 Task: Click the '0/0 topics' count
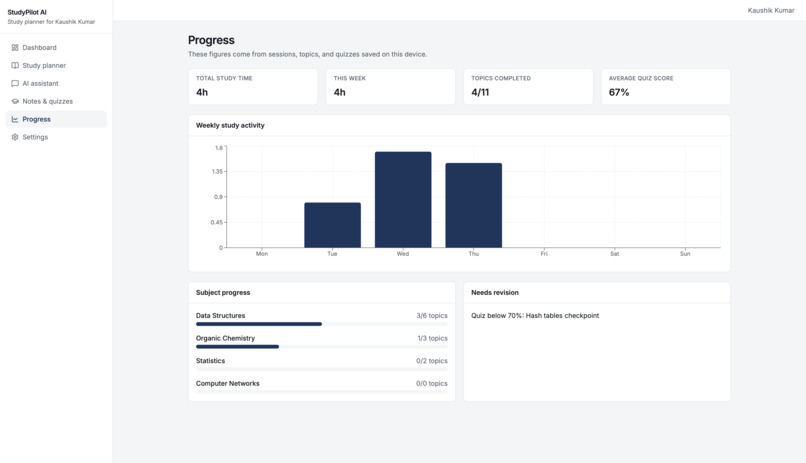click(432, 383)
